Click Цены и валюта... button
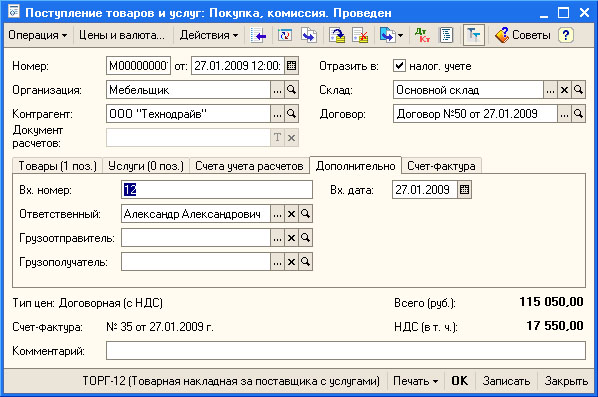The height and width of the screenshot is (397, 598). (x=122, y=35)
